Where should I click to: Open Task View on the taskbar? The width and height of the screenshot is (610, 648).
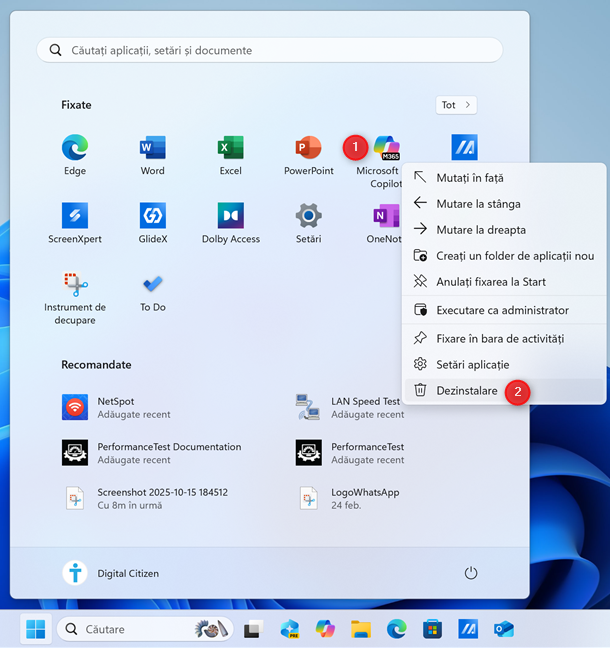click(254, 629)
